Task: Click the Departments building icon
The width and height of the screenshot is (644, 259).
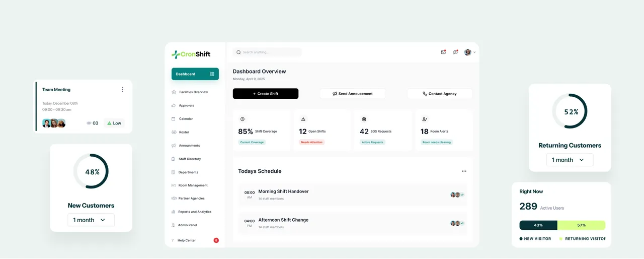Action: [174, 172]
